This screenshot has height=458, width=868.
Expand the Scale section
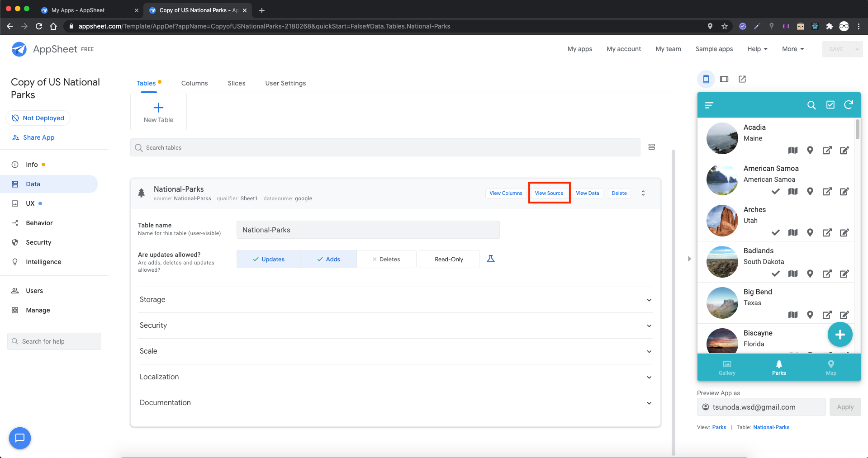click(395, 351)
